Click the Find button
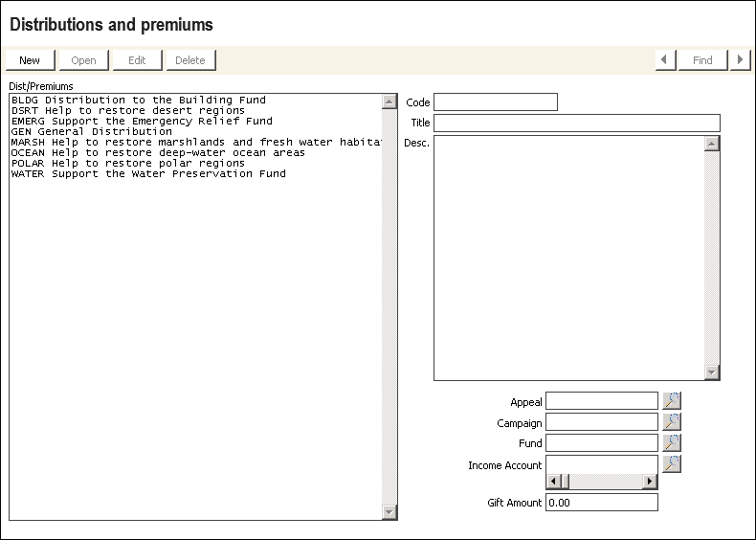Screen dimensions: 756x540 pyautogui.click(x=702, y=60)
